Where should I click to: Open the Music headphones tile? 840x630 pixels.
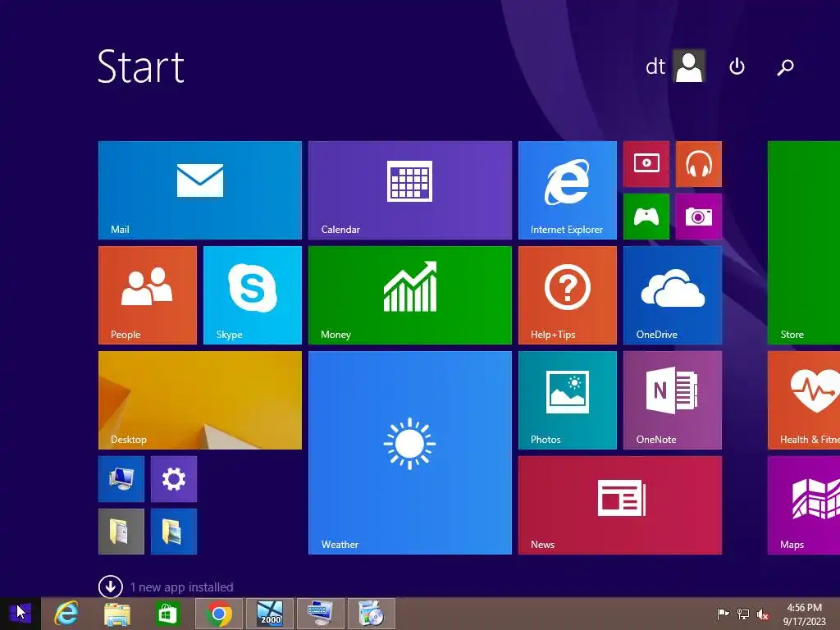(699, 164)
